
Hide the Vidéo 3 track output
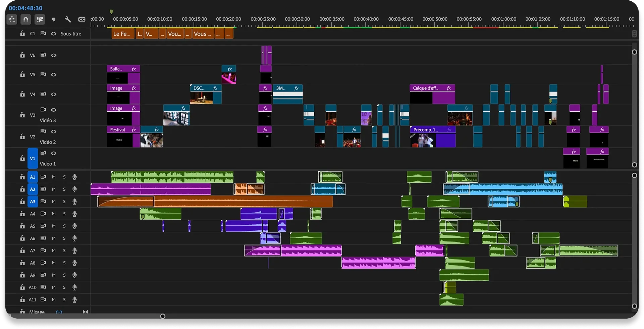click(x=54, y=110)
